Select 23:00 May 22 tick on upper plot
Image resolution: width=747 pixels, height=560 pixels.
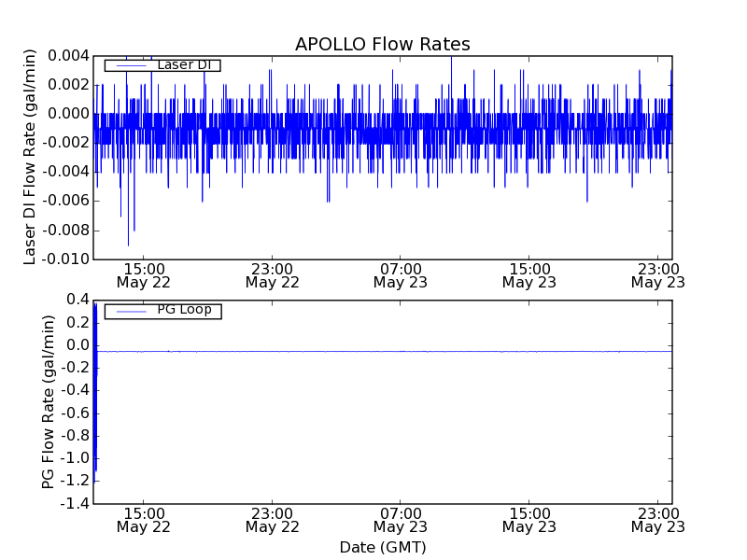272,274
